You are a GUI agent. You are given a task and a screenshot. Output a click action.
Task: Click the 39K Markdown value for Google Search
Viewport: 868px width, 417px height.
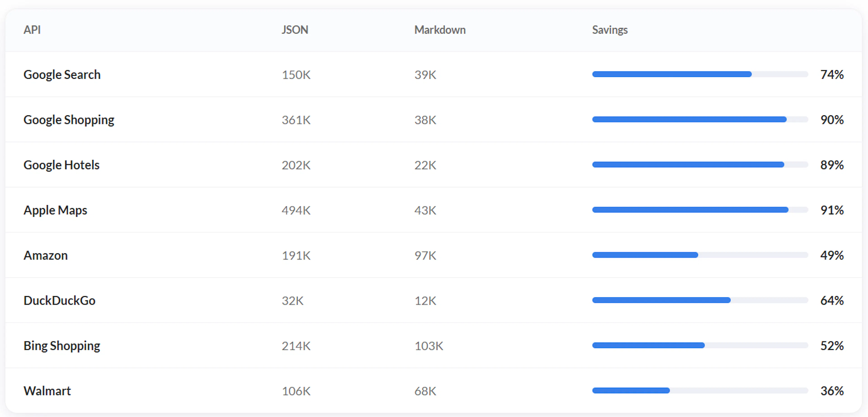coord(425,75)
